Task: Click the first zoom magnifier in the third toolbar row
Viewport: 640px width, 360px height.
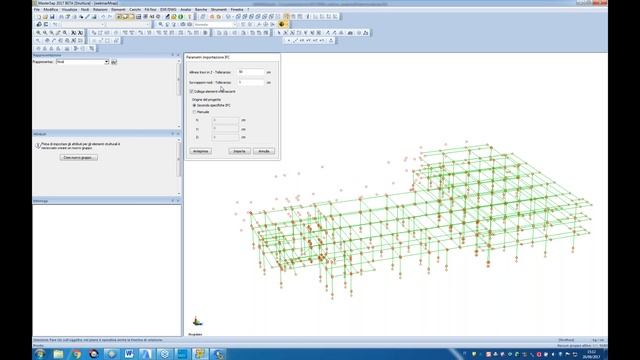Action: pyautogui.click(x=38, y=33)
